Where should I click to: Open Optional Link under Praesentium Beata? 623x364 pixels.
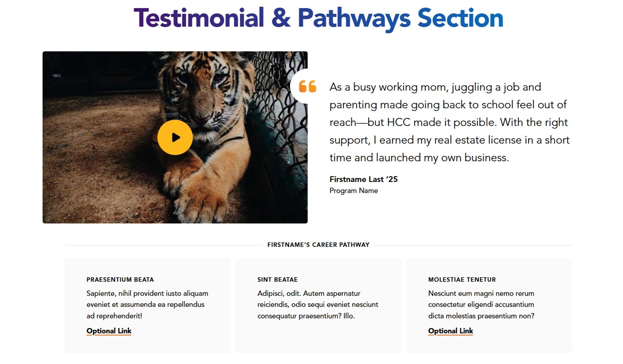point(108,331)
